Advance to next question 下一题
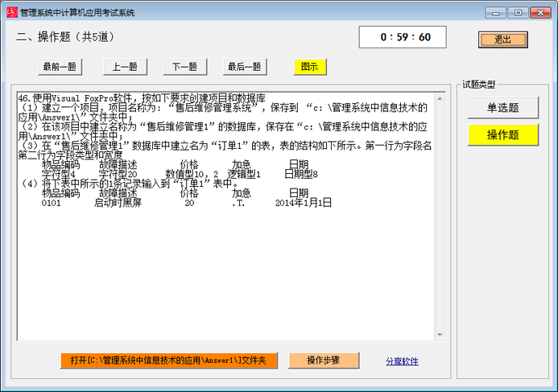The width and height of the screenshot is (558, 392). 185,67
